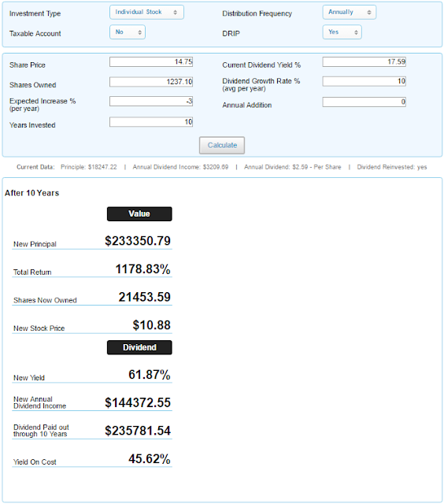Select the Total Return value 1178.83%
This screenshot has height=504, width=444.
click(143, 269)
